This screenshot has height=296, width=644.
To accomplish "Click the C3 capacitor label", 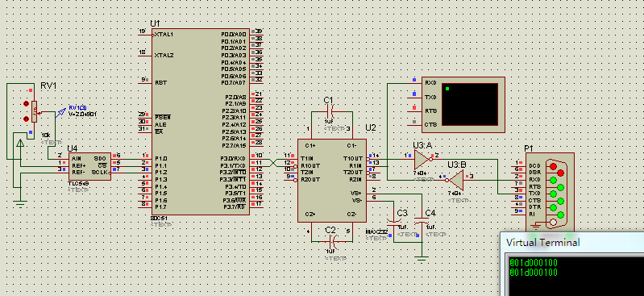I will tap(402, 214).
